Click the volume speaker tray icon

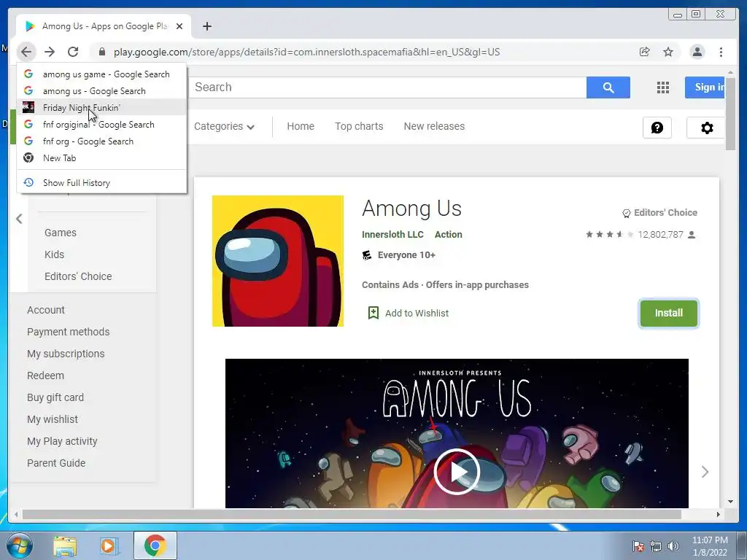coord(673,546)
